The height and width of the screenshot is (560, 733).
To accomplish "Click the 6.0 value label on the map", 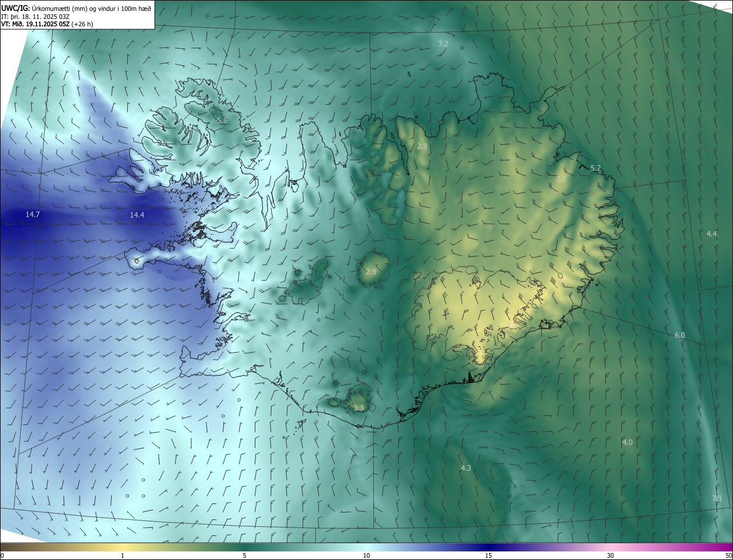I will pos(680,335).
